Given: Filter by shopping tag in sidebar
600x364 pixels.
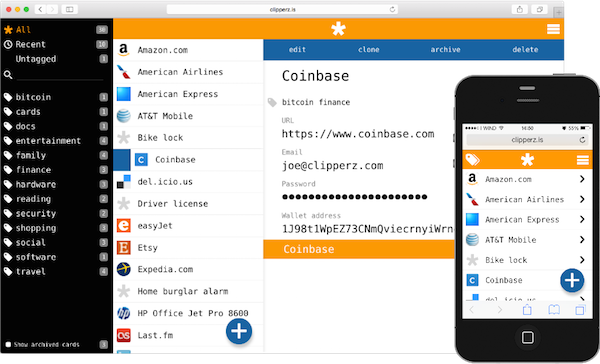Looking at the screenshot, I should 56,228.
